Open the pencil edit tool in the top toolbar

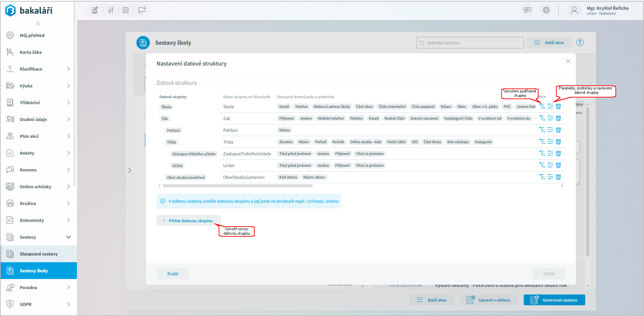tap(95, 10)
